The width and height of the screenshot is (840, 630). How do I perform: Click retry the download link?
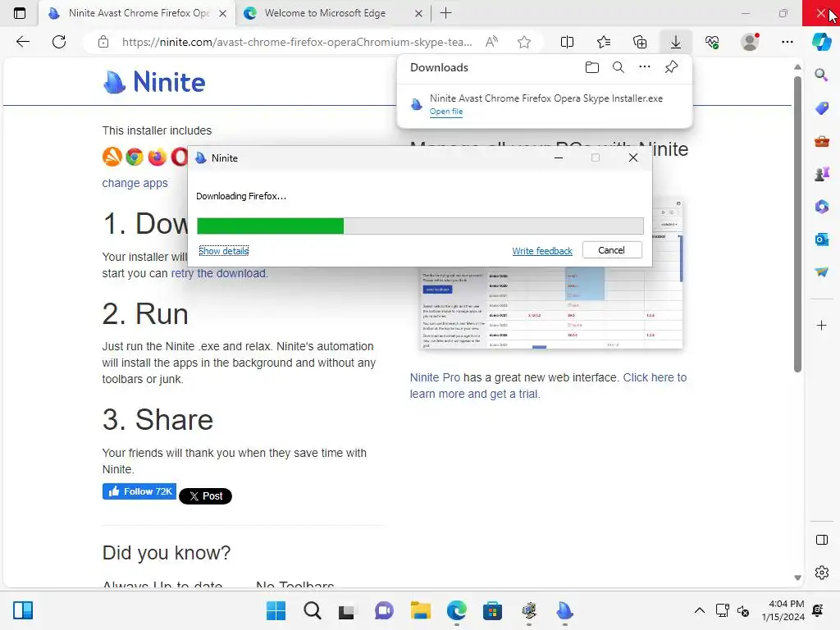(x=218, y=273)
